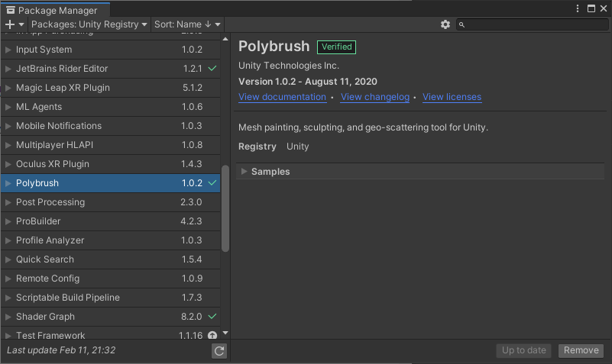Image resolution: width=612 pixels, height=364 pixels.
Task: Open Sort: Name dropdown
Action: 187,24
